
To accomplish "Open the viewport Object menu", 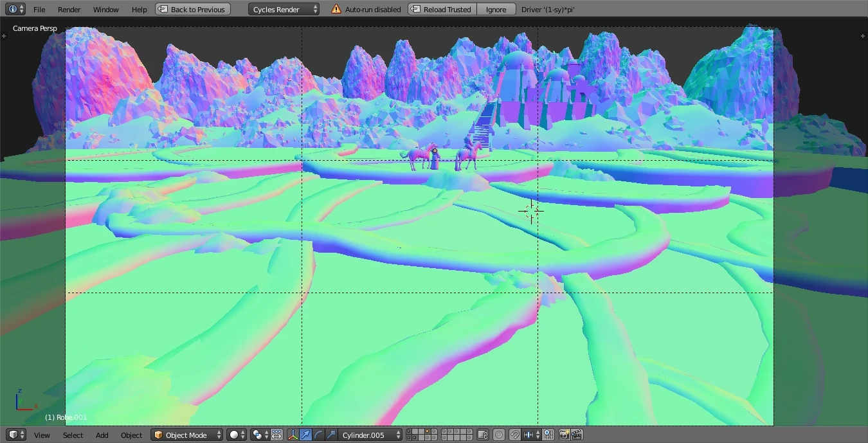I will pyautogui.click(x=131, y=435).
